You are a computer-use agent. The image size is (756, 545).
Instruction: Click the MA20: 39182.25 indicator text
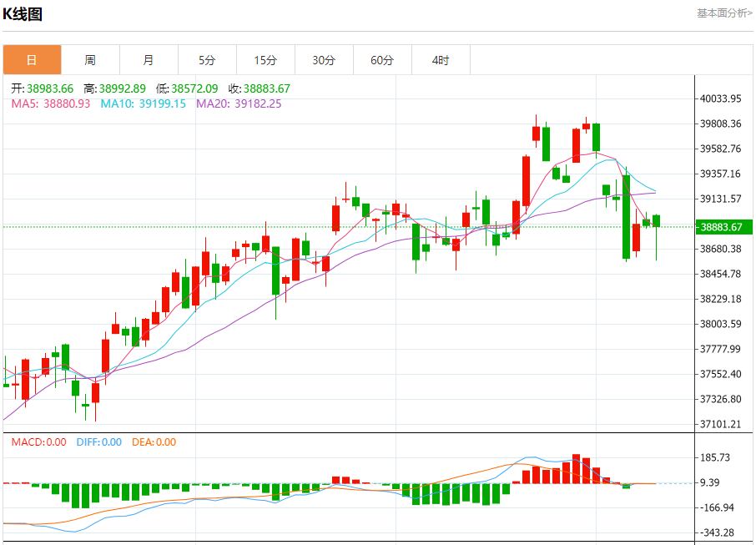pyautogui.click(x=239, y=103)
